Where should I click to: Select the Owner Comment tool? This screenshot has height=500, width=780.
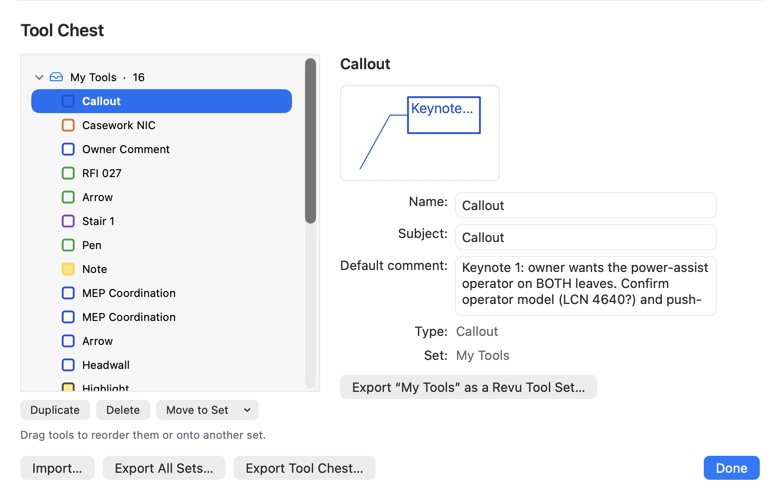(x=161, y=149)
